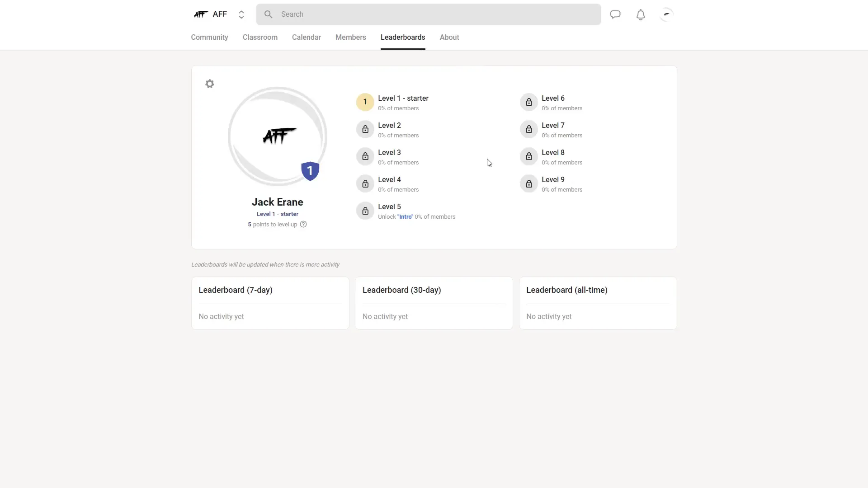This screenshot has height=488, width=868.
Task: Switch to the Classroom tab
Action: point(260,38)
